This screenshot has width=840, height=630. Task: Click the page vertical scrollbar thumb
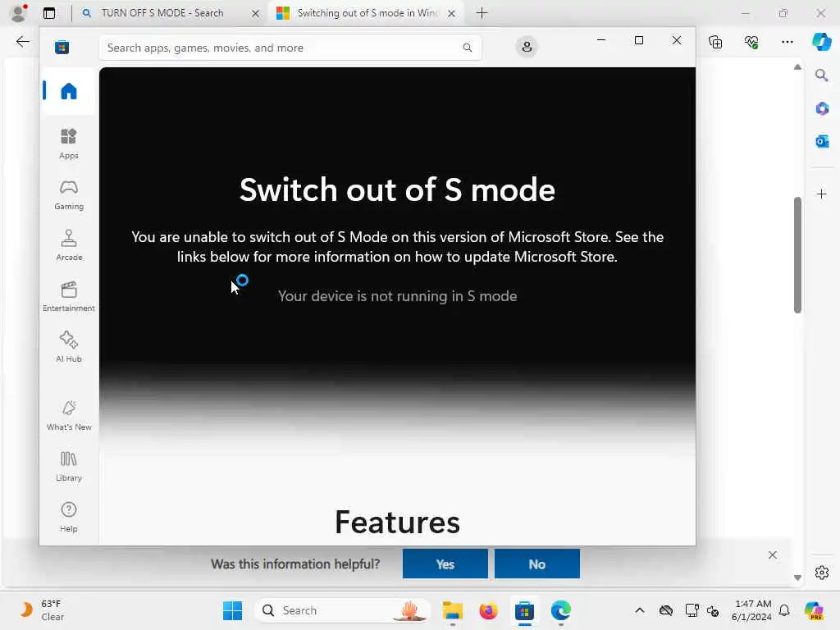[x=797, y=255]
